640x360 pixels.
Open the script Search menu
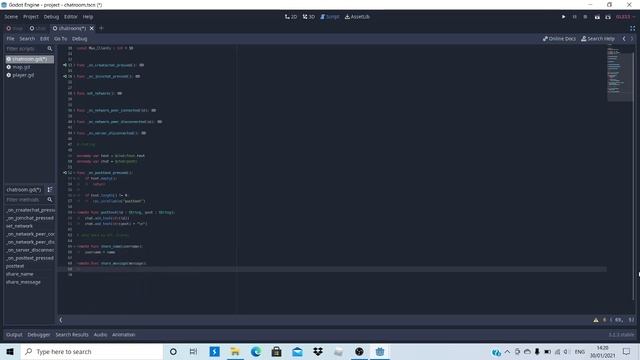pyautogui.click(x=27, y=39)
